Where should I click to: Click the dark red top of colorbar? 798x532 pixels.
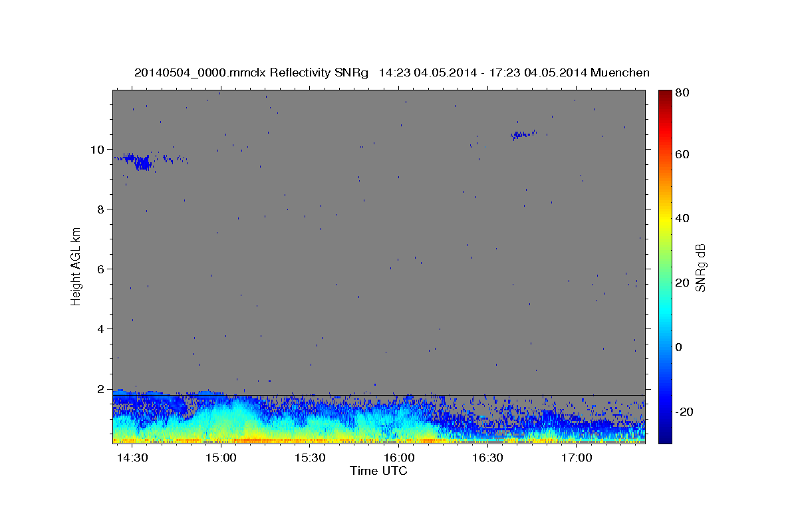(x=665, y=94)
